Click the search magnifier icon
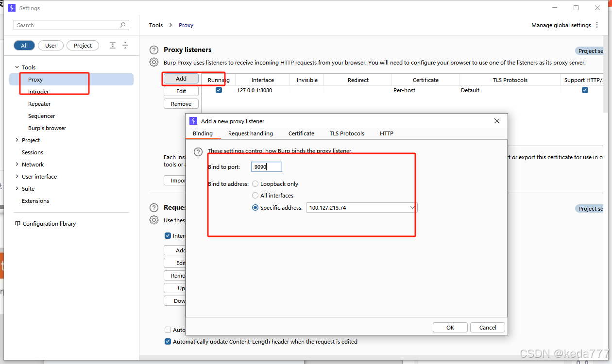 pos(123,25)
